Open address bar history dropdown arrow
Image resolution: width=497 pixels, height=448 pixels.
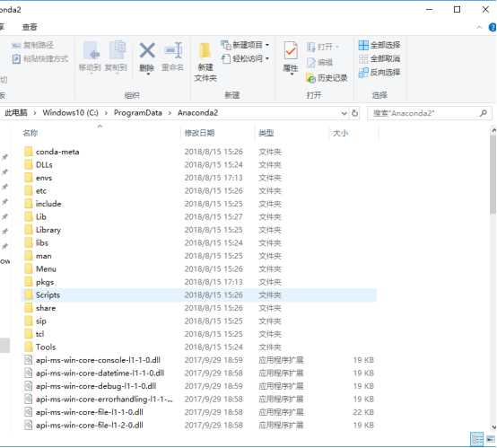[x=344, y=113]
